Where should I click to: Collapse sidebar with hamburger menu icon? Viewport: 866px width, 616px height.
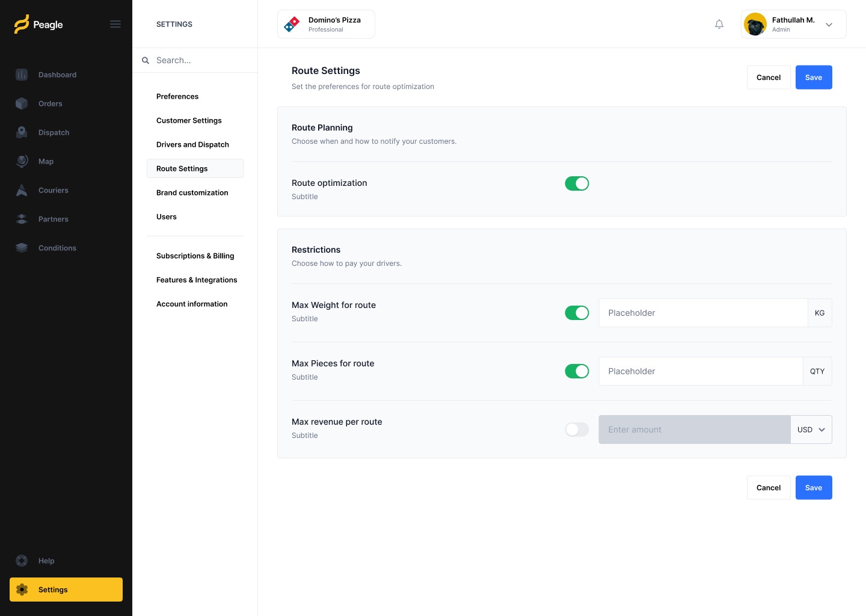click(115, 24)
